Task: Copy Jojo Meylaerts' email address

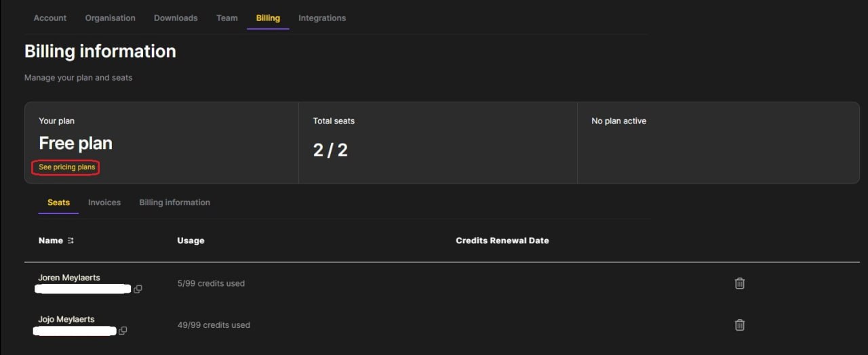Action: tap(123, 331)
